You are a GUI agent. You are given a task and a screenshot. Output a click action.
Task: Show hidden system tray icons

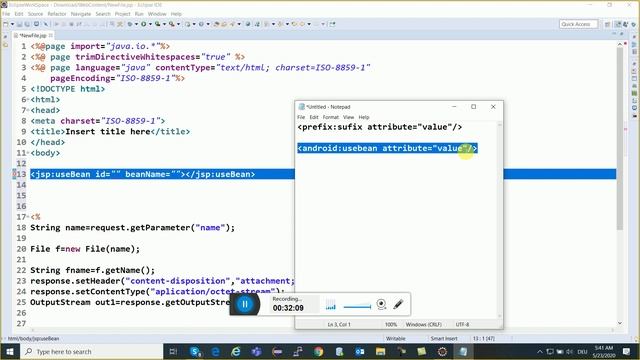coord(540,351)
